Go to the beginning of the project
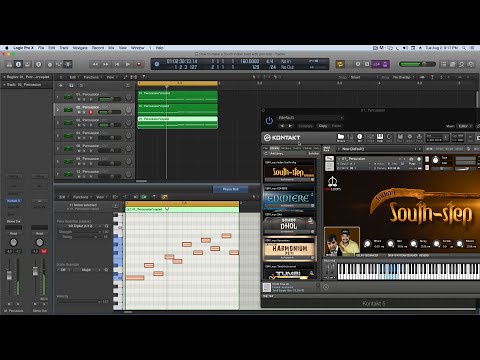480x360 pixels. (x=117, y=64)
